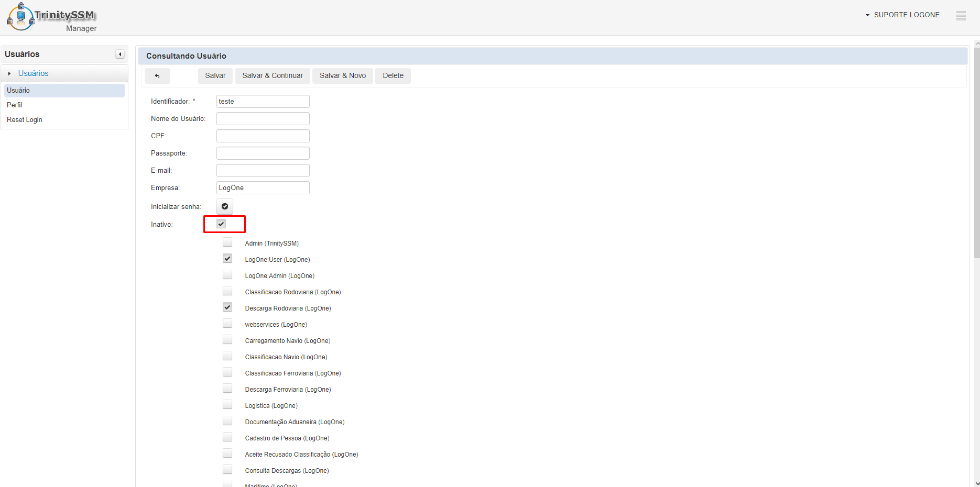980x487 pixels.
Task: Open Reset Login from sidebar
Action: point(25,120)
